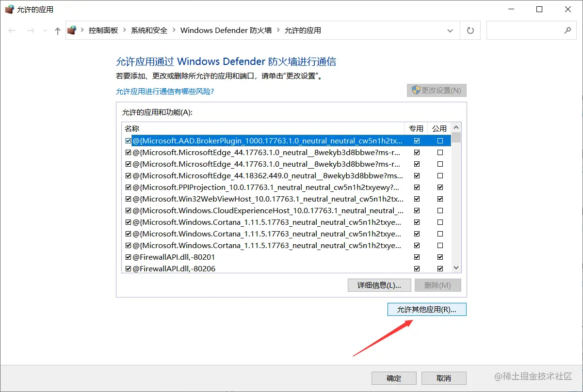Cancel with the 取消 button
The width and height of the screenshot is (583, 392).
[x=444, y=378]
